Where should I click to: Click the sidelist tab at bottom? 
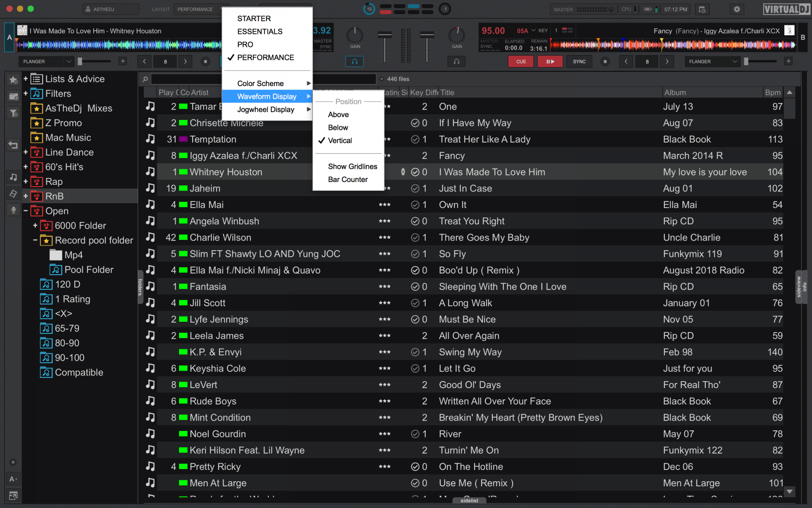click(x=469, y=500)
